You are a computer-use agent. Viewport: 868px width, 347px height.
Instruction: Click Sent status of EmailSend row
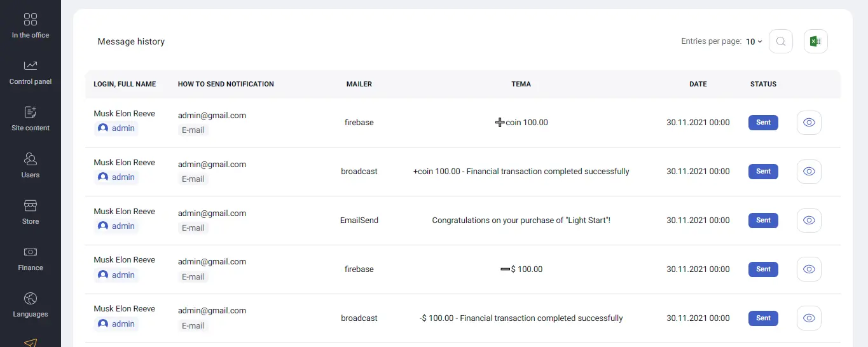(763, 221)
